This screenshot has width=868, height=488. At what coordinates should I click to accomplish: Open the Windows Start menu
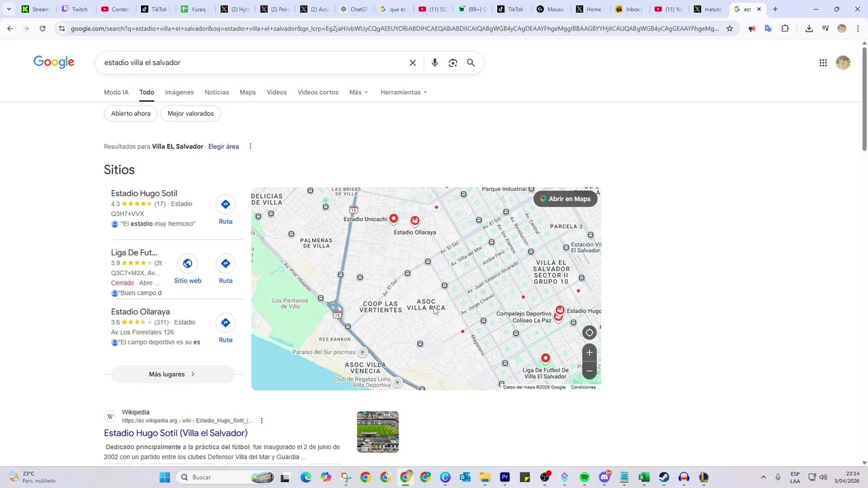(165, 477)
